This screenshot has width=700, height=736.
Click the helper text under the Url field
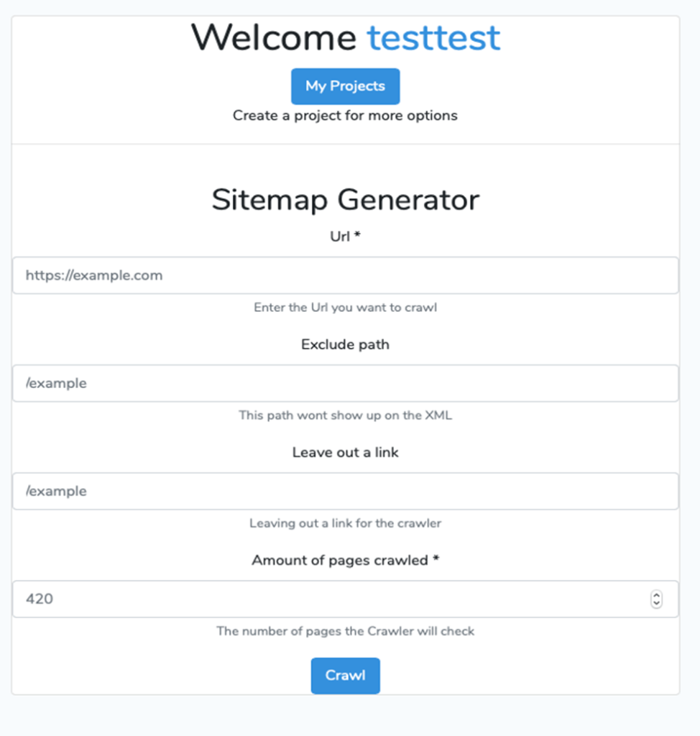click(345, 307)
